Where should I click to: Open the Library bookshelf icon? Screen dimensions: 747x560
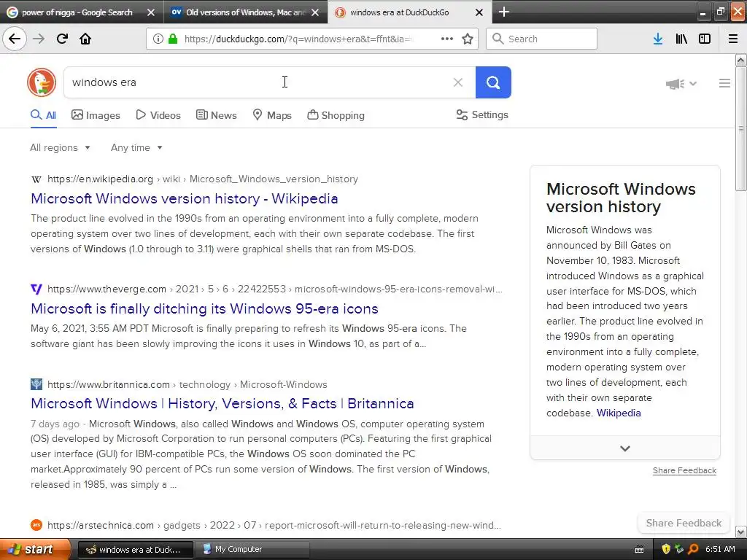tap(681, 39)
